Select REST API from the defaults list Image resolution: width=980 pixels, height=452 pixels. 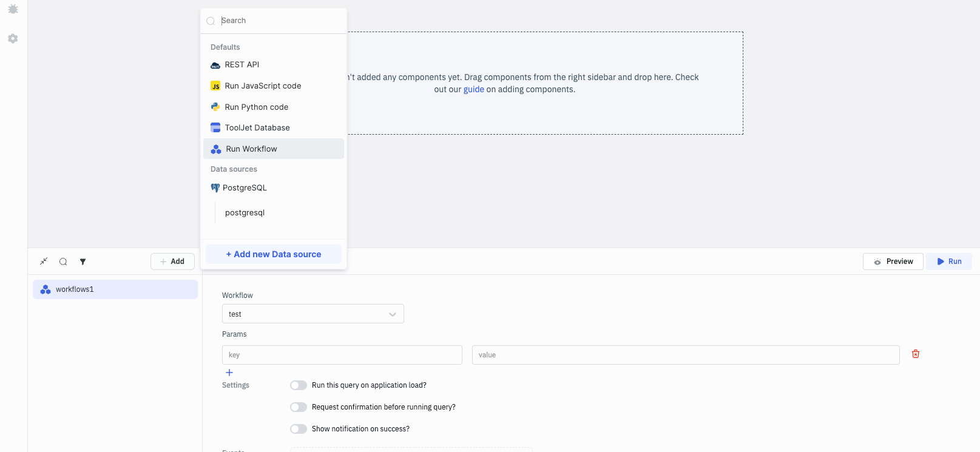tap(242, 65)
